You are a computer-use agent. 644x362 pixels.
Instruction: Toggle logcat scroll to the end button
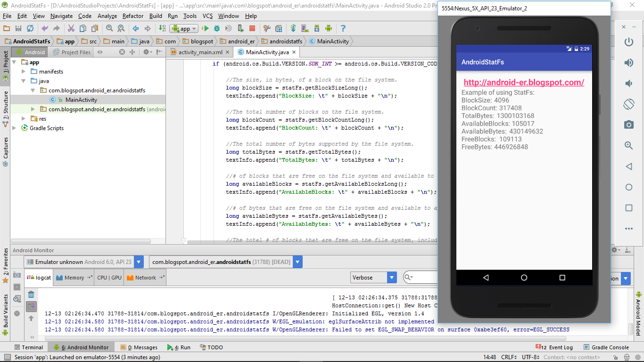[x=31, y=306]
